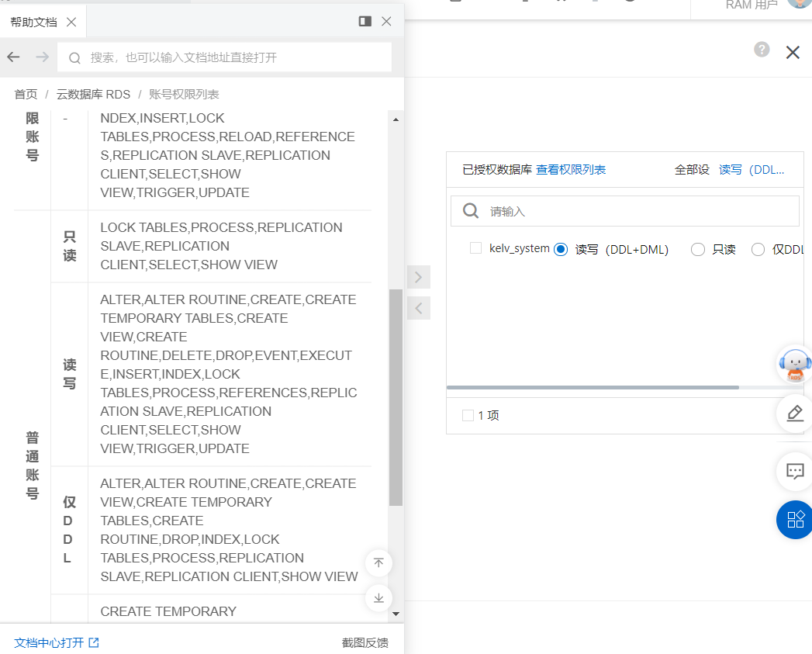
Task: Click the split-view layout icon in help panel
Action: point(365,22)
